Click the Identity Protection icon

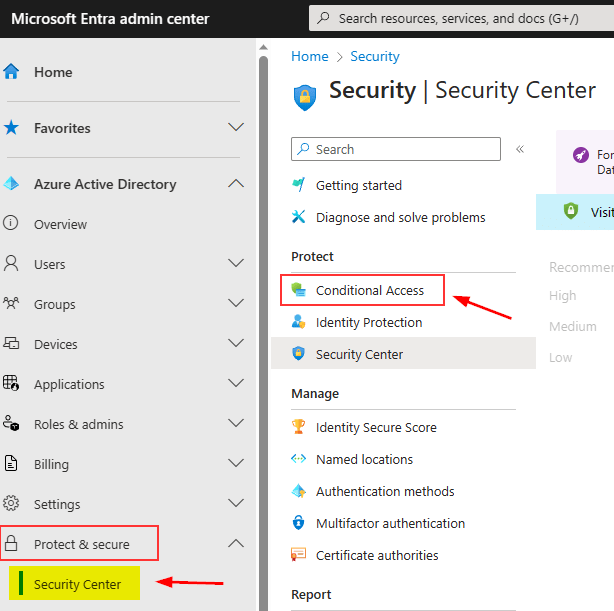pos(298,322)
